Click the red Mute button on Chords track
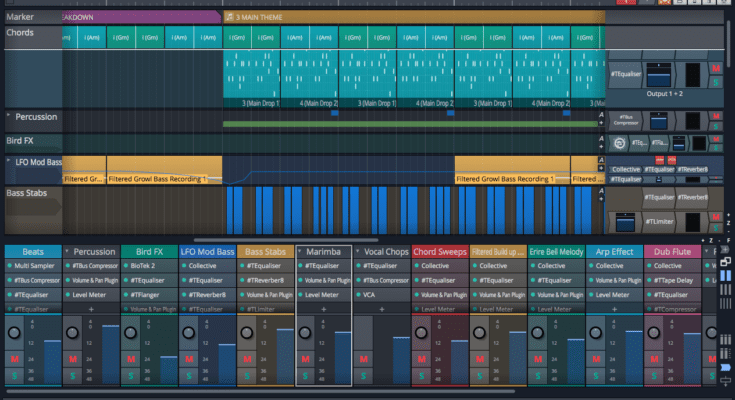The image size is (735, 400). pyautogui.click(x=716, y=68)
